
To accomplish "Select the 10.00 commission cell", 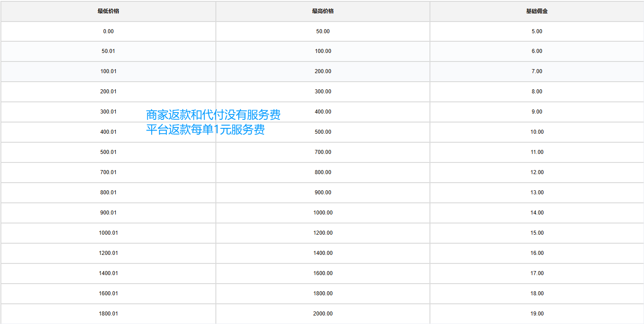I will [x=537, y=132].
